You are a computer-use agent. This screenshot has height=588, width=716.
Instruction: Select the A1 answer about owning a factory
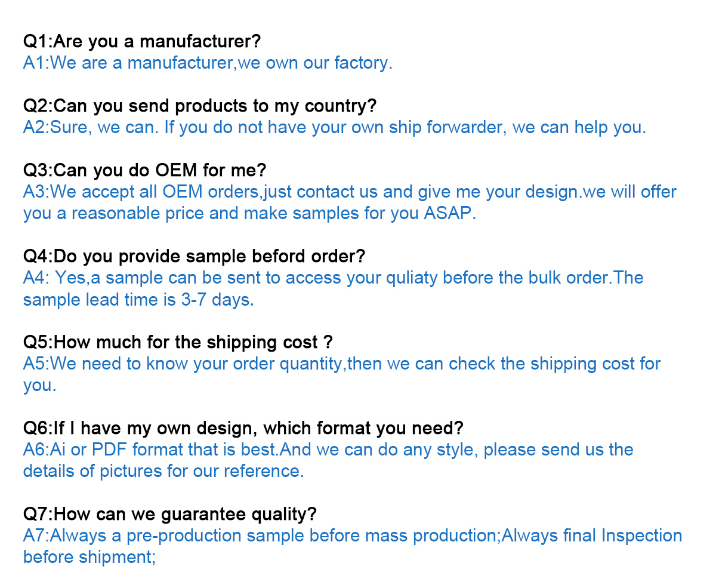208,63
